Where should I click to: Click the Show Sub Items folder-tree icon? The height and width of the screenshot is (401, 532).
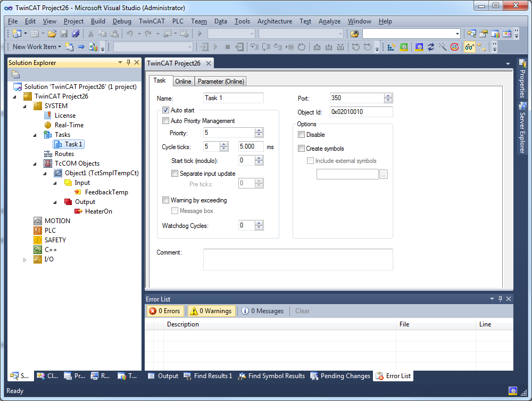click(x=481, y=47)
